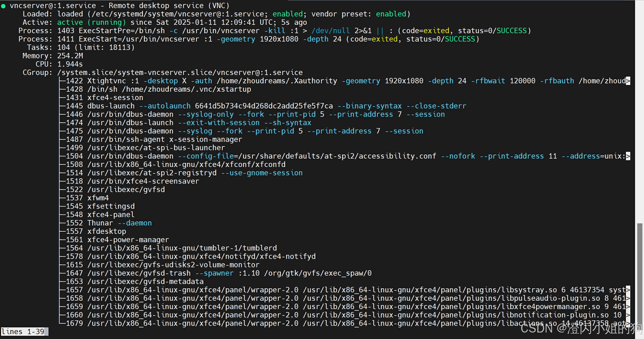Click truncation marker on accessibility.conf dbus-daemon line

click(628, 156)
